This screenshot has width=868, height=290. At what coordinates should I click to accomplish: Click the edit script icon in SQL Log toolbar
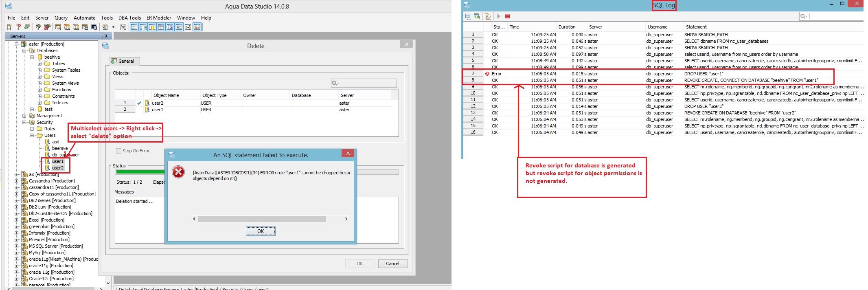point(488,16)
